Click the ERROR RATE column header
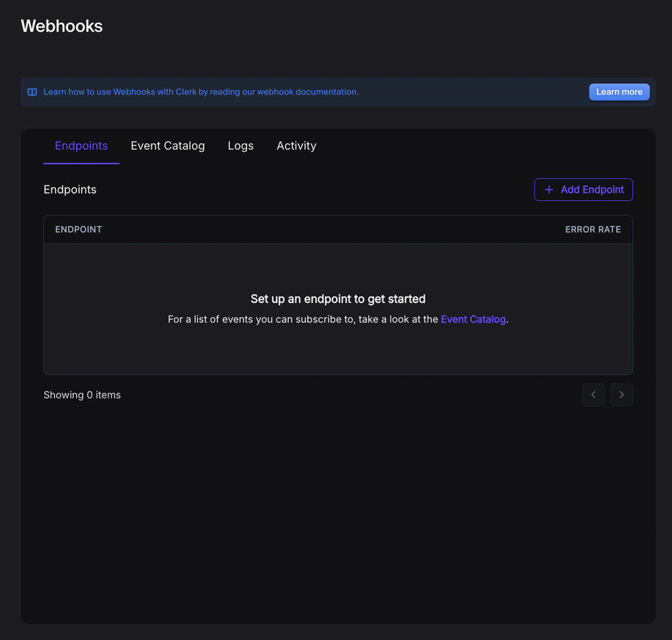The width and height of the screenshot is (672, 640). [x=593, y=229]
